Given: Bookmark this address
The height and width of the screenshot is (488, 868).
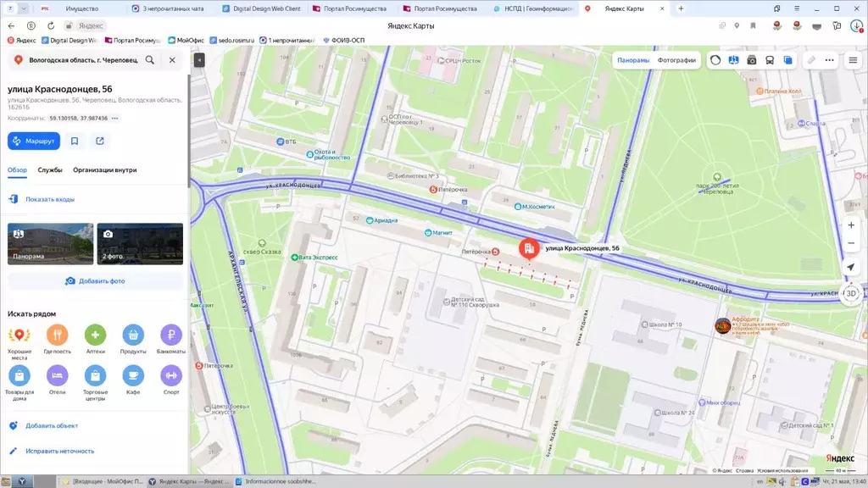Looking at the screenshot, I should 75,141.
